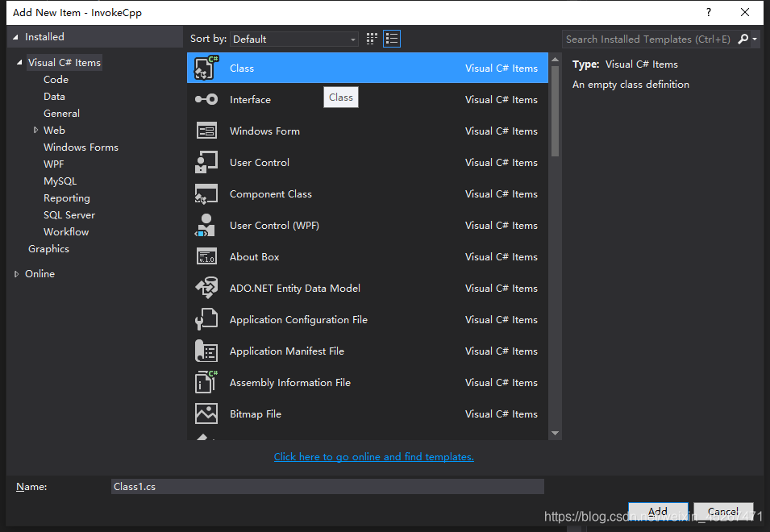Select the SQL Server category
Screen dimensions: 770x532
point(69,215)
